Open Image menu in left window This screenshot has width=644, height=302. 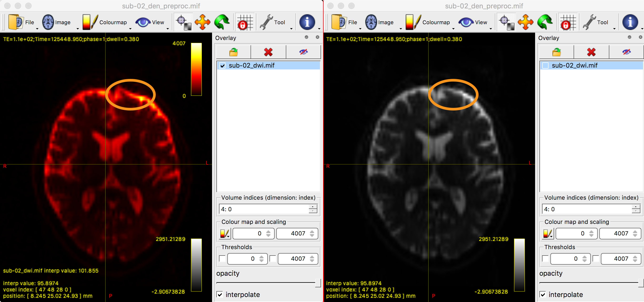tap(60, 22)
